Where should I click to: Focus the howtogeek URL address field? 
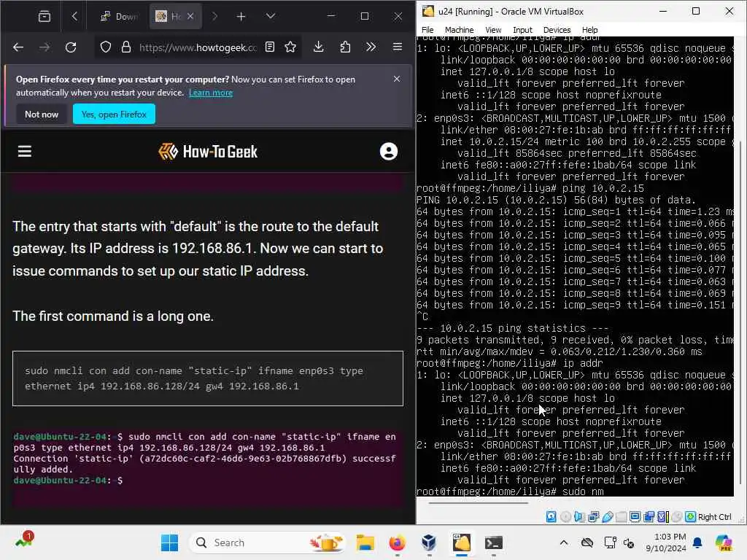click(198, 47)
